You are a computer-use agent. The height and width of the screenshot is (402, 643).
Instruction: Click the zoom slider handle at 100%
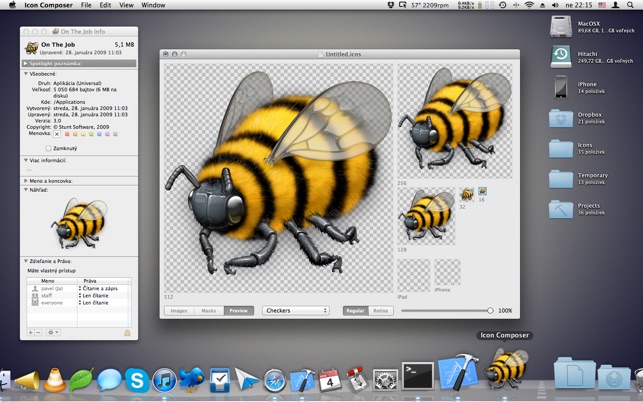coord(490,311)
